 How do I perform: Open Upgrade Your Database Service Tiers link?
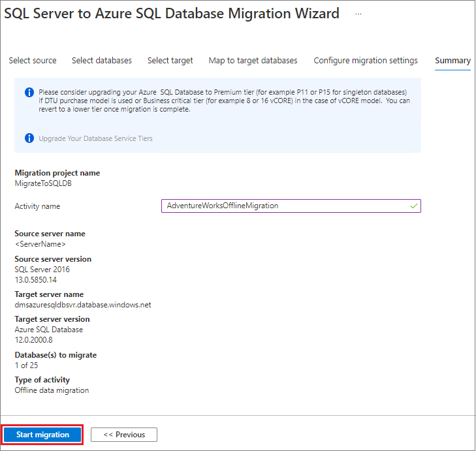95,138
